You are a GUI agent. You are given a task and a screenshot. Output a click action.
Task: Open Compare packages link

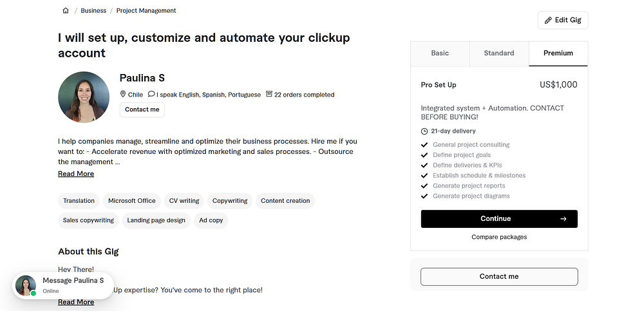point(499,237)
